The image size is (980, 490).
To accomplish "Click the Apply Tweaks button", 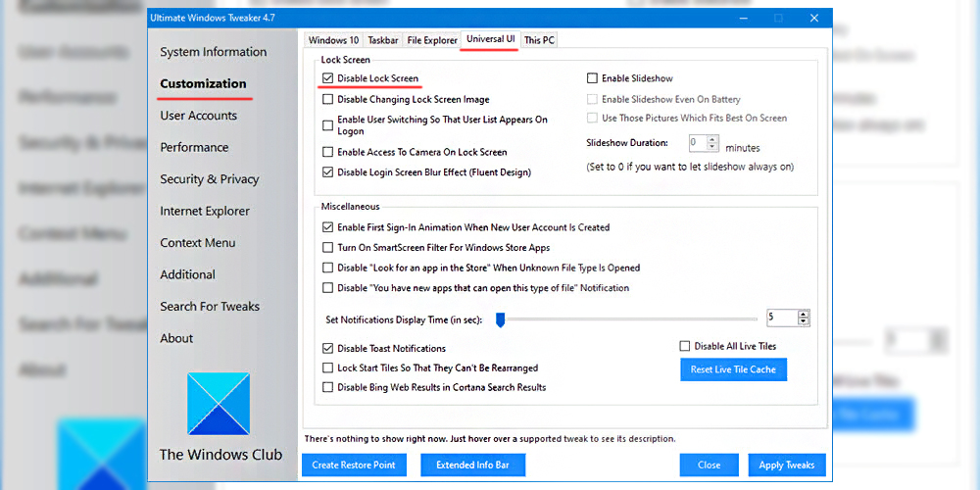I will [x=786, y=465].
